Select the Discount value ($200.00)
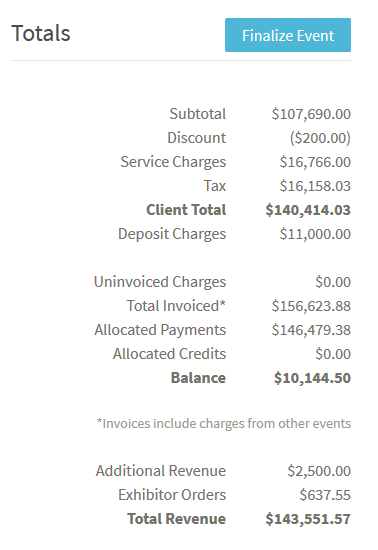Image resolution: width=378 pixels, height=550 pixels. tap(320, 138)
